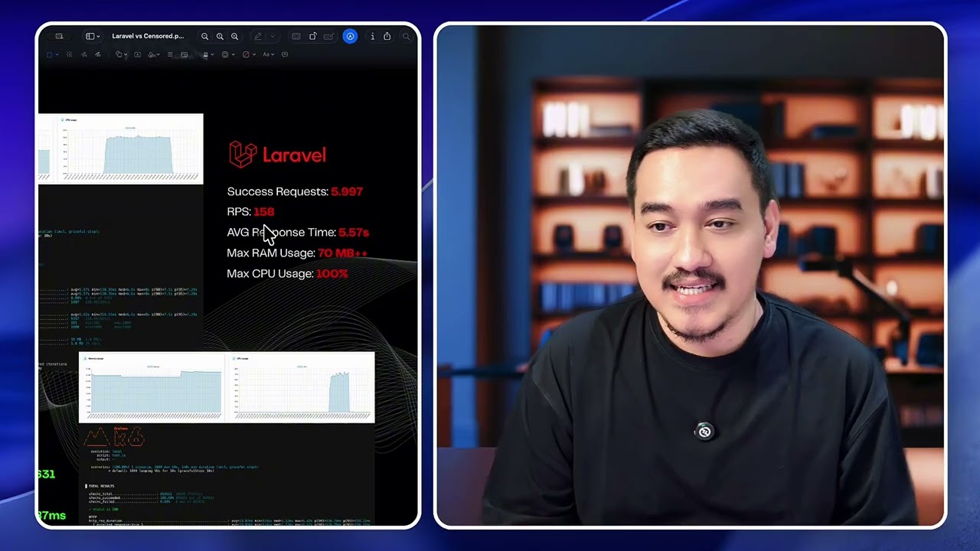
Task: Click the actual size magnifier
Action: coord(220,36)
